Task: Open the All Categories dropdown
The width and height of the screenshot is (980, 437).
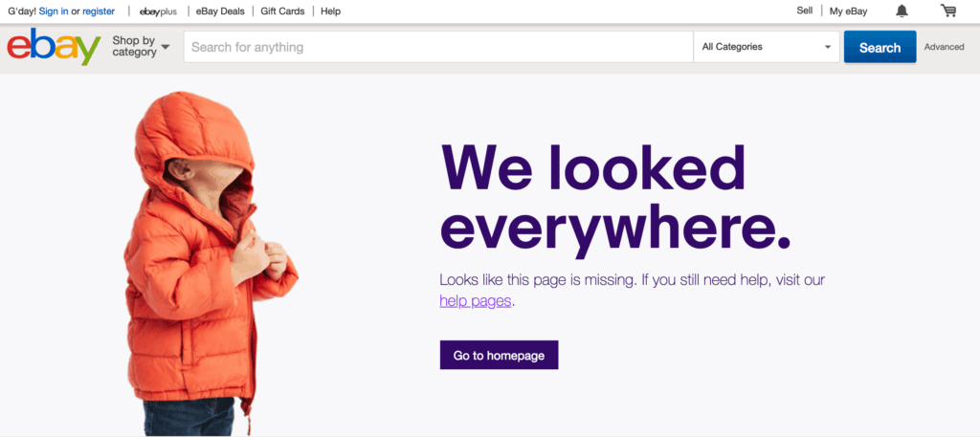Action: pos(766,47)
